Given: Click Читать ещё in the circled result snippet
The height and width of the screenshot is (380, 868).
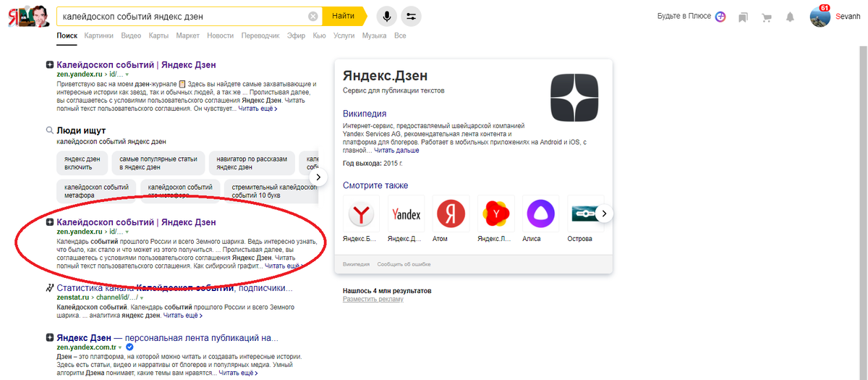Looking at the screenshot, I should click(285, 266).
